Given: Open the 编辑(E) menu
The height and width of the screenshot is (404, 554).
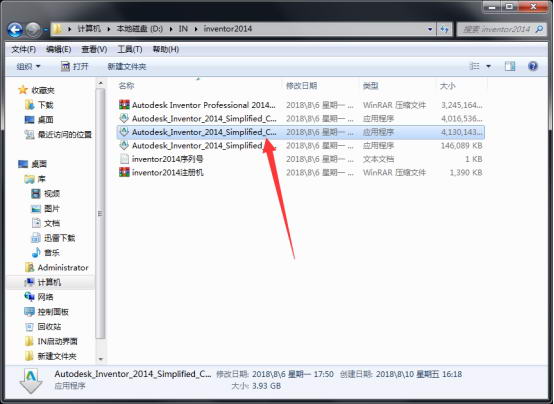Looking at the screenshot, I should pyautogui.click(x=59, y=49).
